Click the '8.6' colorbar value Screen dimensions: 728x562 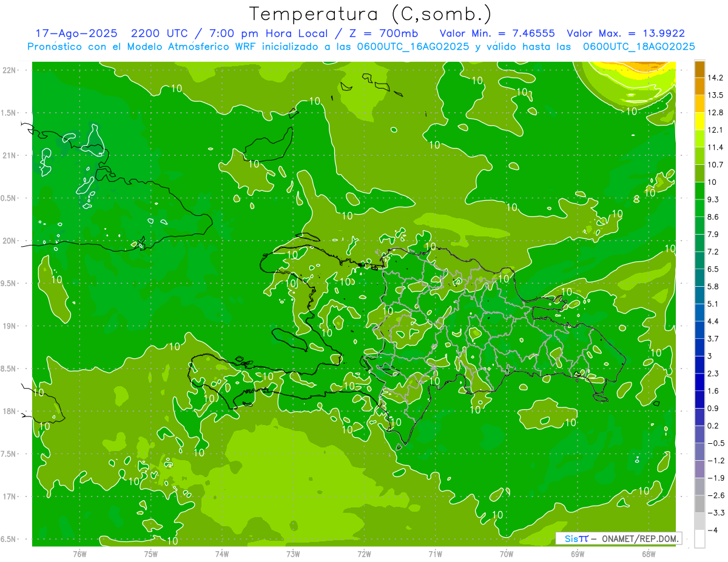[x=713, y=216]
